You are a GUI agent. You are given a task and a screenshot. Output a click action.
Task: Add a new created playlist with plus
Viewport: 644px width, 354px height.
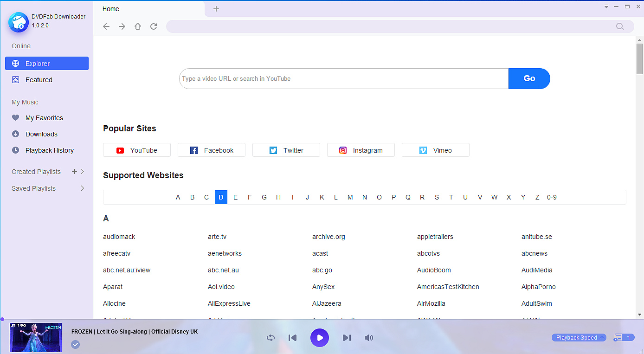point(74,172)
